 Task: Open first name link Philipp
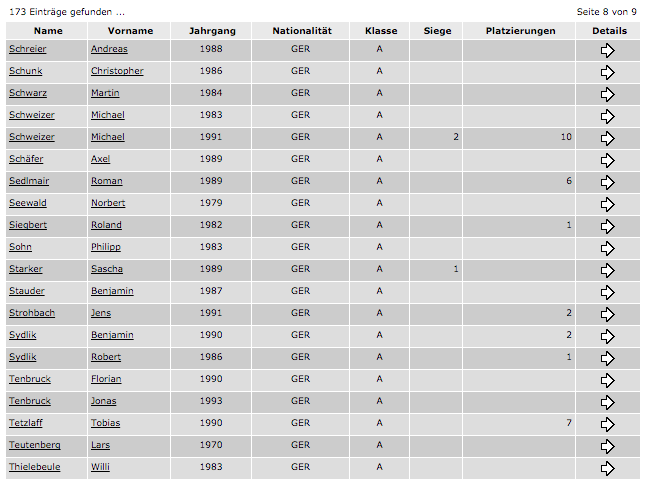tap(106, 247)
